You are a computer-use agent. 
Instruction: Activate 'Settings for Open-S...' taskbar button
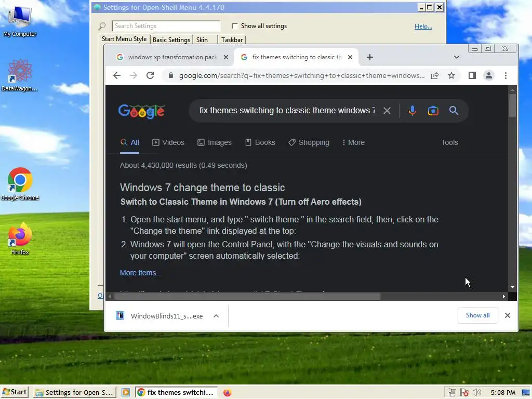pos(75,393)
